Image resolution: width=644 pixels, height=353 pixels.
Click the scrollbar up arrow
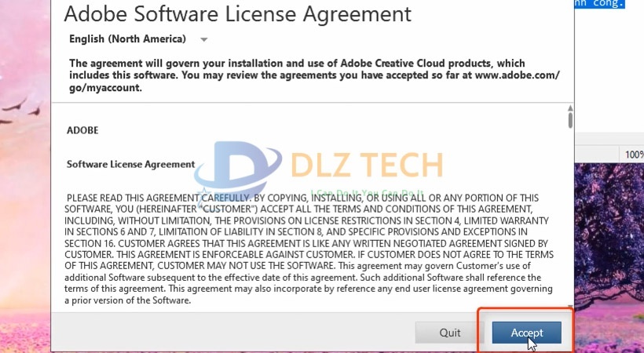(570, 108)
